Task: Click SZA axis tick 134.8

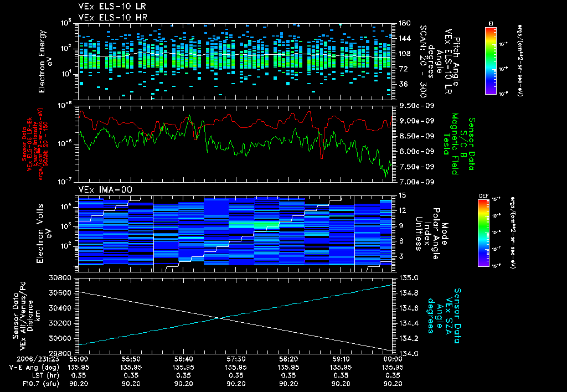Action: [x=408, y=293]
